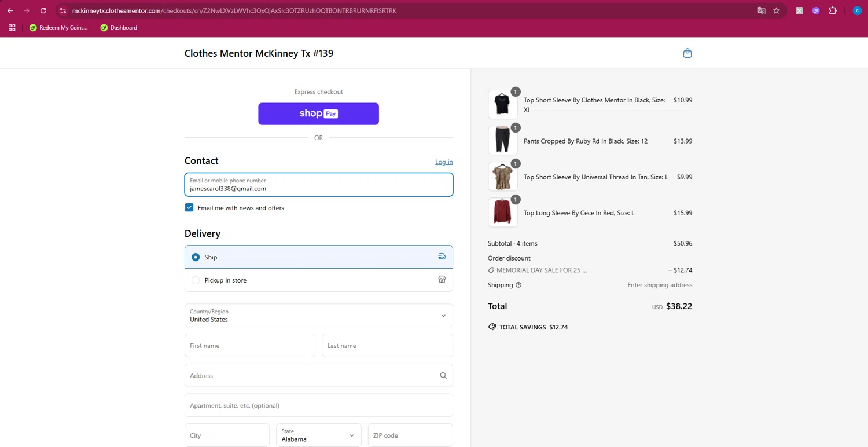Open Clothes Mentor McKinney Tx #139 store title

pos(259,53)
